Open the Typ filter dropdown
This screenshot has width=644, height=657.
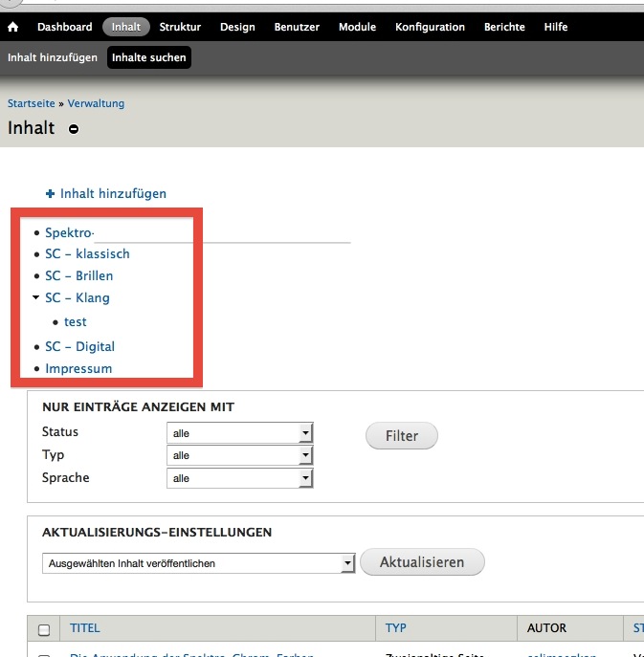click(x=240, y=456)
